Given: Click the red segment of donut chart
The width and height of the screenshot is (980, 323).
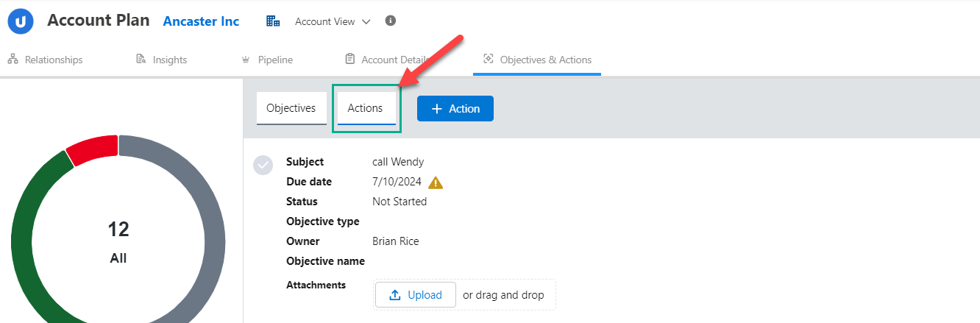Looking at the screenshot, I should (x=91, y=149).
